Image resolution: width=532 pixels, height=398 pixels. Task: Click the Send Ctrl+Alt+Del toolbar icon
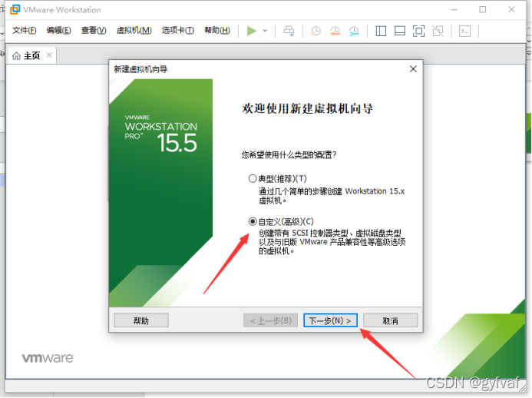click(289, 31)
